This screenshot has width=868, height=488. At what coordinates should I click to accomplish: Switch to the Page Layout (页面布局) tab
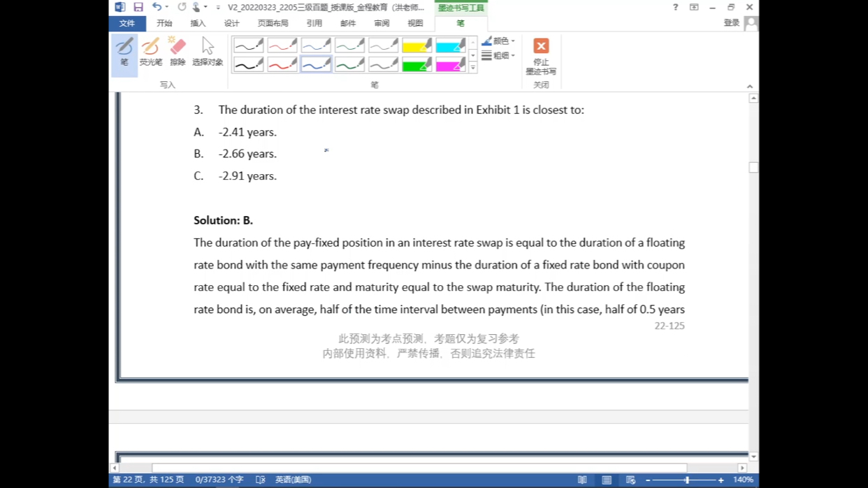[273, 23]
